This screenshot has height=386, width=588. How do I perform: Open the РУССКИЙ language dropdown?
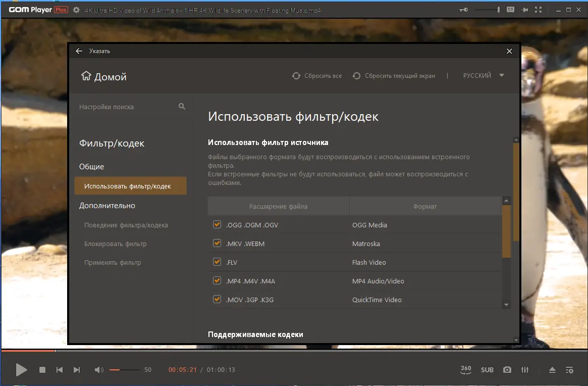(483, 75)
